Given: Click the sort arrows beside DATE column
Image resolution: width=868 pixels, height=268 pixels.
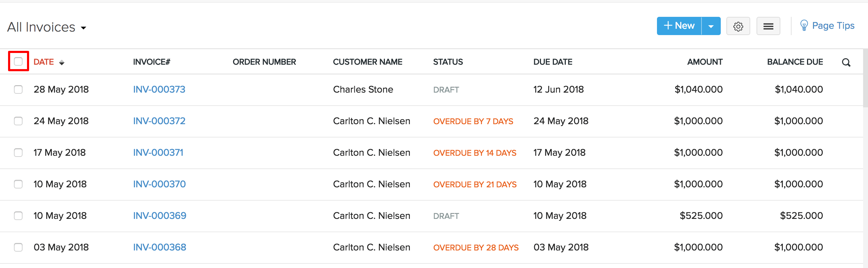Looking at the screenshot, I should tap(62, 62).
